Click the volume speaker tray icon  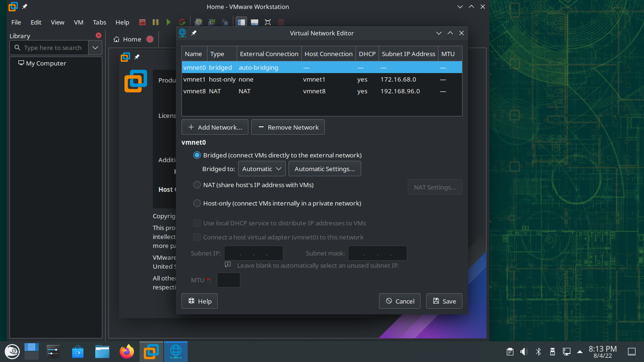tap(524, 352)
